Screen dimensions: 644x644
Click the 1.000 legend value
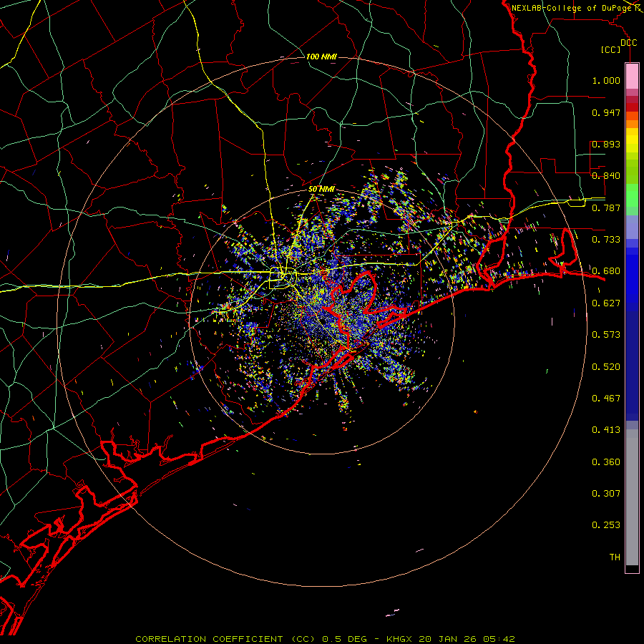point(606,80)
